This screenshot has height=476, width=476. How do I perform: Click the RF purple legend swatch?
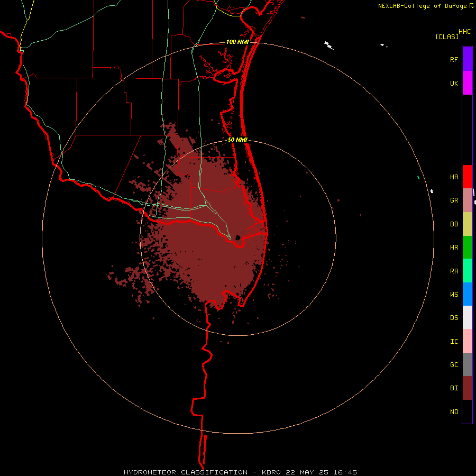[467, 59]
